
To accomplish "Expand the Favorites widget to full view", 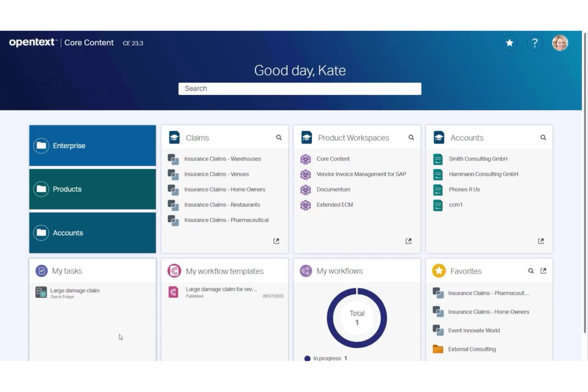I will pyautogui.click(x=544, y=271).
